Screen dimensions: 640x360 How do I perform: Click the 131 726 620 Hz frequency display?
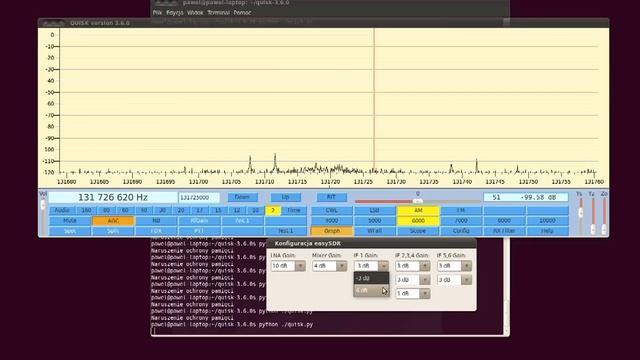[113, 198]
